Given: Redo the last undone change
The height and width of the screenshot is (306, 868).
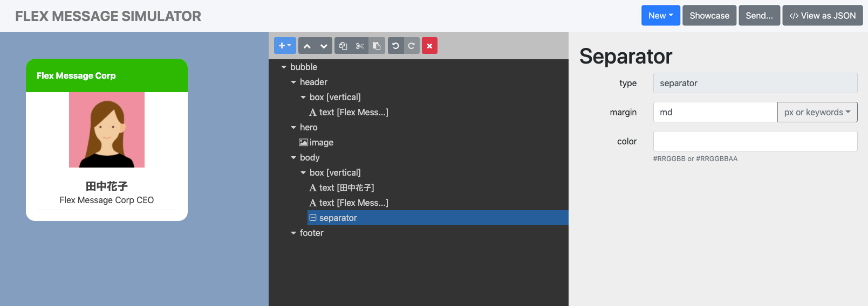Looking at the screenshot, I should tap(411, 46).
